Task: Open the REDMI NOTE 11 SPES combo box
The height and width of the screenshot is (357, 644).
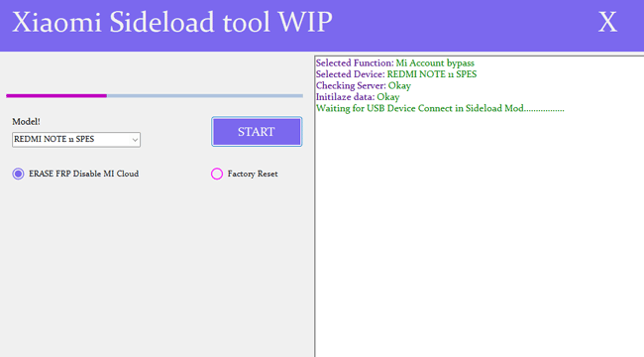Action: [x=76, y=140]
